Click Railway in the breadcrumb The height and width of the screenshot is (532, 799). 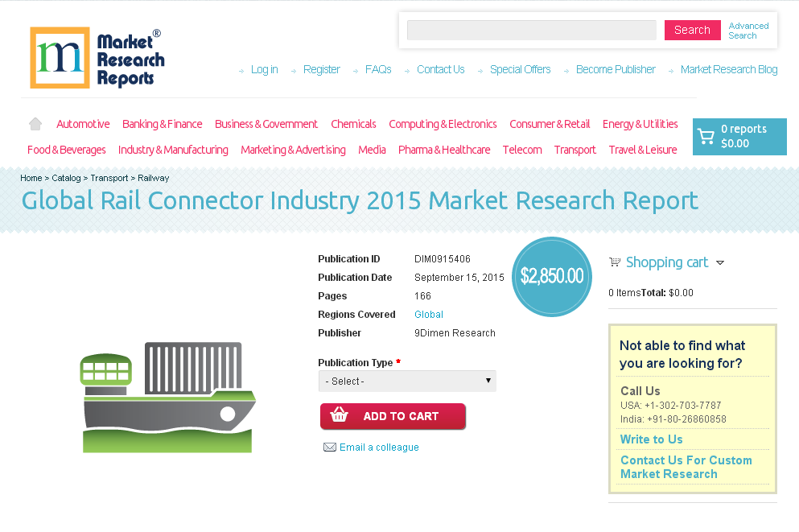[x=154, y=178]
